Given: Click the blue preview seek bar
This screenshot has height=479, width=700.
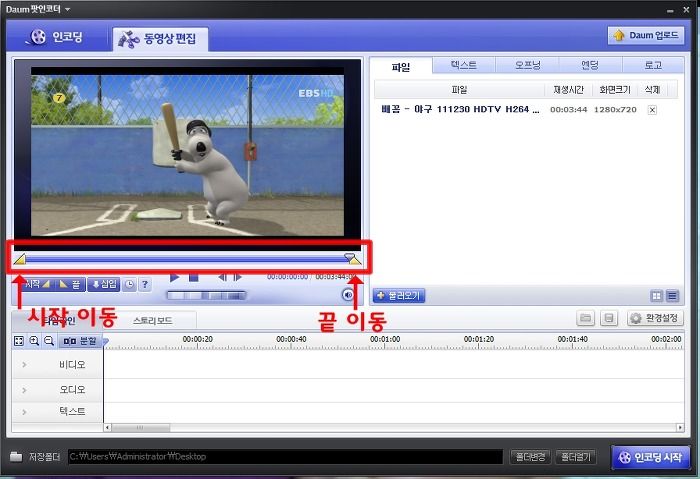Looking at the screenshot, I should tap(187, 258).
